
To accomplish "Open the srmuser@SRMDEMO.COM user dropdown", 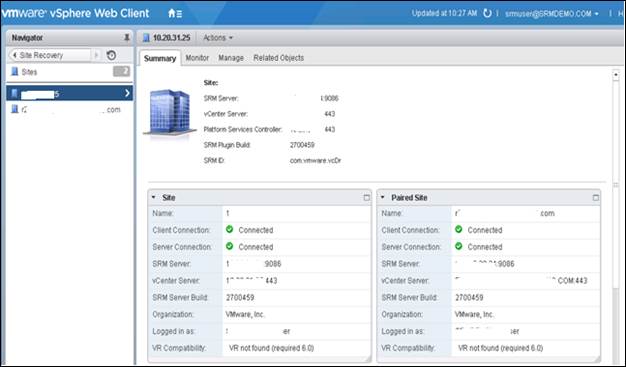I will coord(552,14).
